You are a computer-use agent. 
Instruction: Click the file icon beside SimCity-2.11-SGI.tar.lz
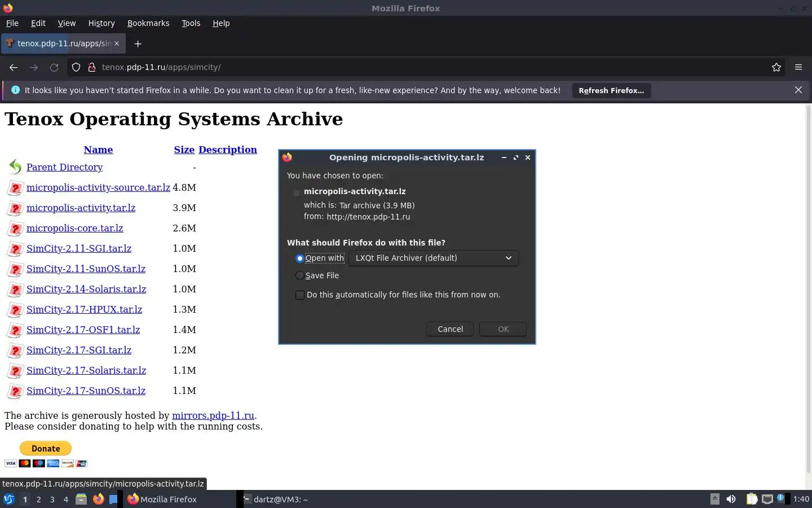click(x=15, y=248)
